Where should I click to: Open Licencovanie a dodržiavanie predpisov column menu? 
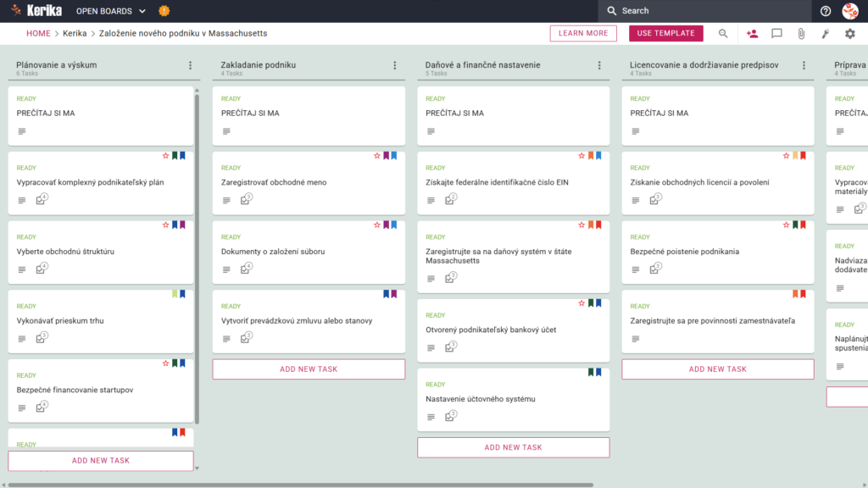804,65
